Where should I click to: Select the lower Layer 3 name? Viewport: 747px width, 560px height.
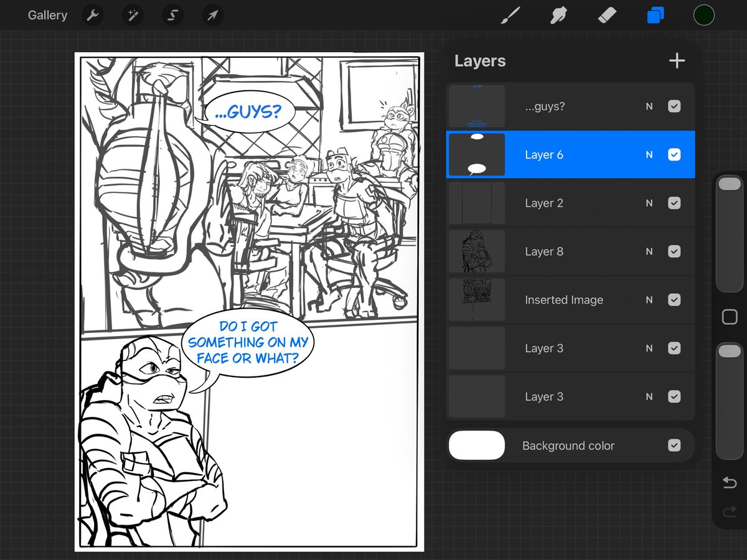point(544,396)
